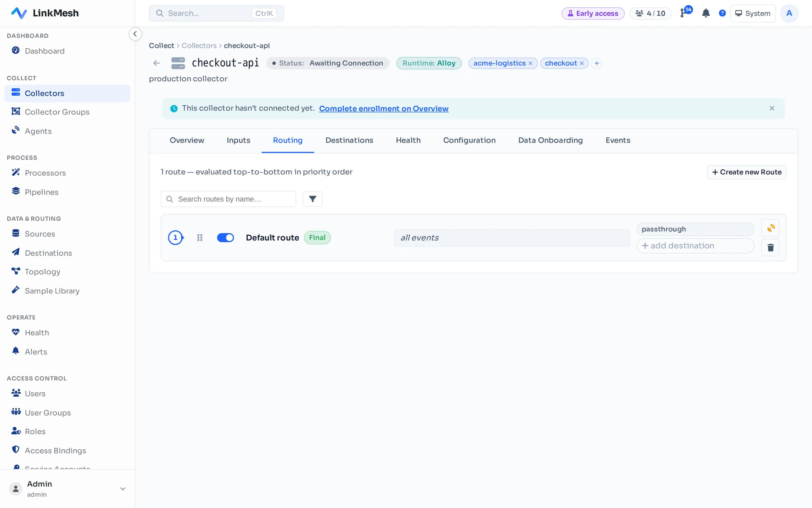This screenshot has height=508, width=812.
Task: Open Sources under Data & Routing
Action: tap(67, 234)
